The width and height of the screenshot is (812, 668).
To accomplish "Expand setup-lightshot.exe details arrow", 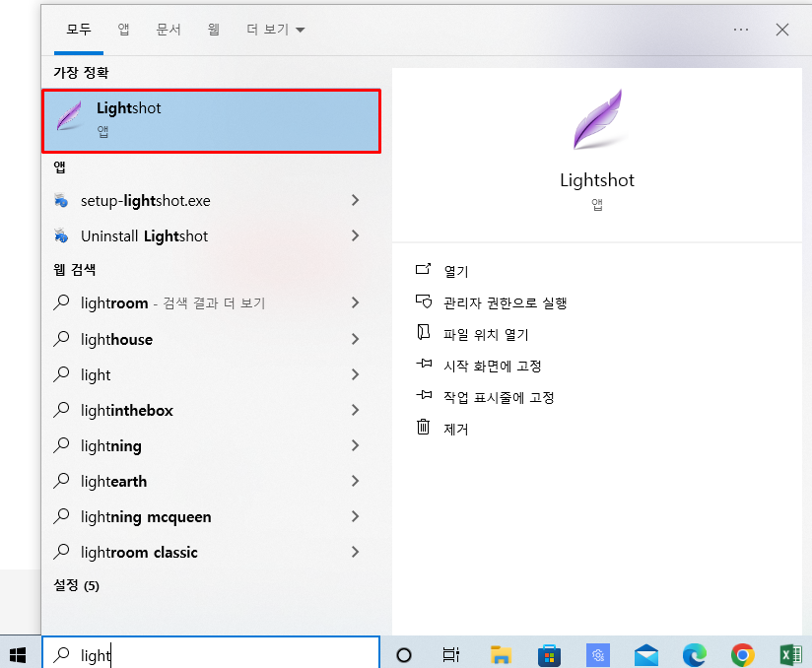I will [355, 200].
